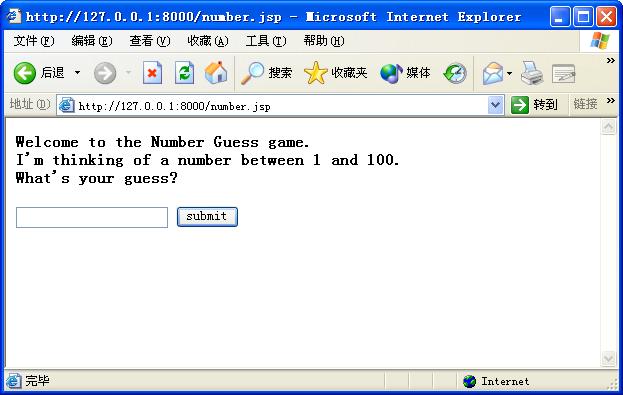Open the address bar dropdown list
This screenshot has width=623, height=395.
[495, 105]
